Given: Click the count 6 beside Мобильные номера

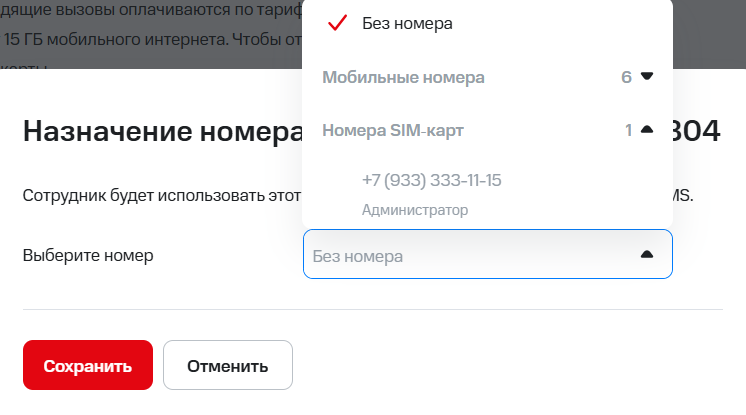Looking at the screenshot, I should 626,77.
